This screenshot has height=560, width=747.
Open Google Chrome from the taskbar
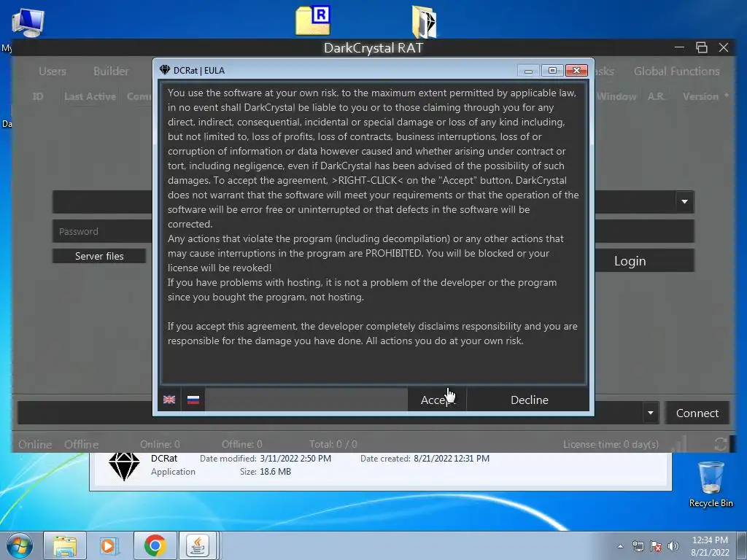coord(155,545)
